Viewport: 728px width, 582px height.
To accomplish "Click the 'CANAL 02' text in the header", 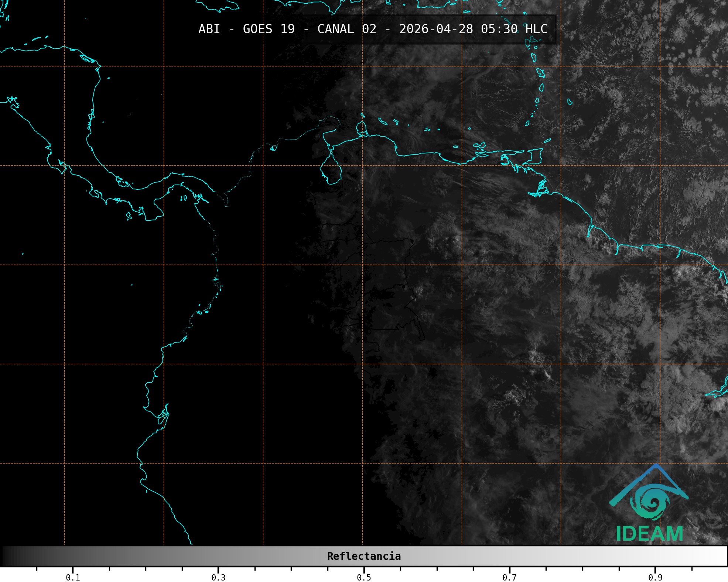I will (346, 29).
